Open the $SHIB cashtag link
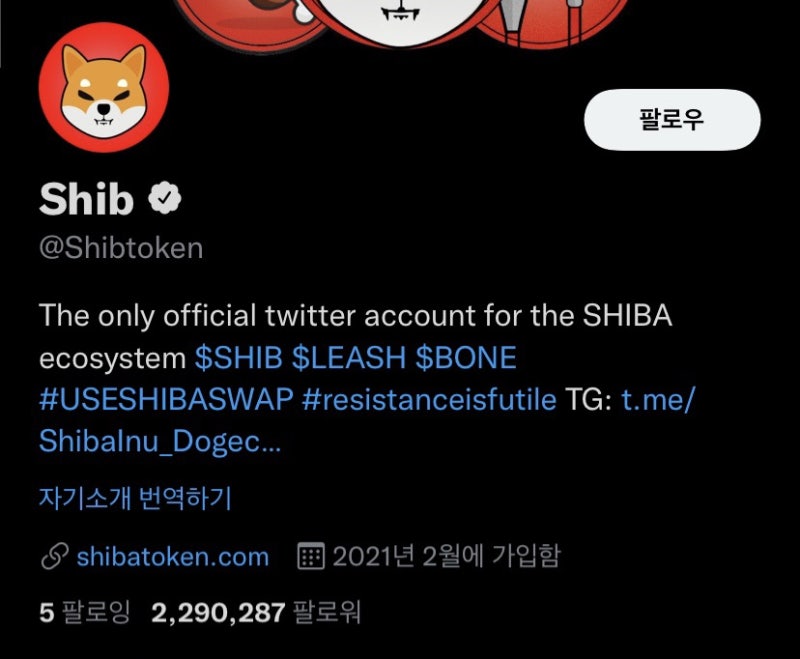This screenshot has width=800, height=659. [x=238, y=357]
